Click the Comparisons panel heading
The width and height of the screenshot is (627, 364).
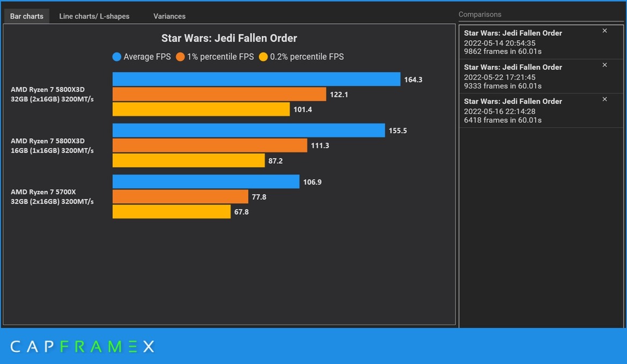pos(480,14)
